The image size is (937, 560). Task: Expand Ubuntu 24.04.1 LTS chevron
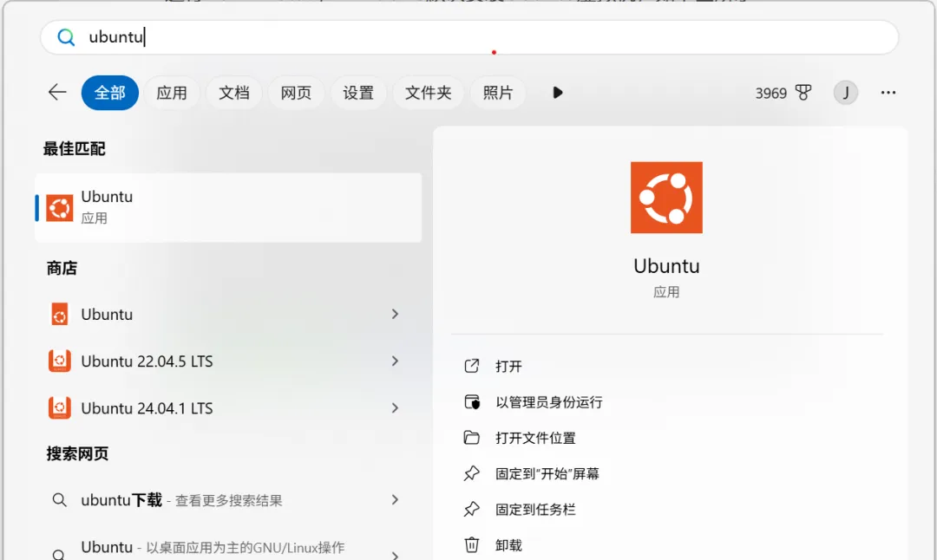pyautogui.click(x=395, y=407)
